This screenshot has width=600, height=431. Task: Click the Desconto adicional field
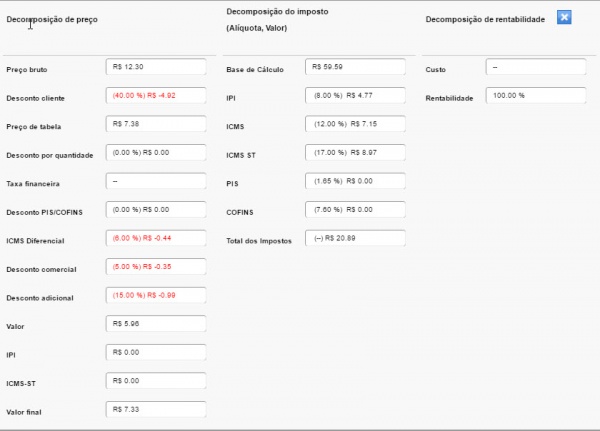pyautogui.click(x=156, y=295)
